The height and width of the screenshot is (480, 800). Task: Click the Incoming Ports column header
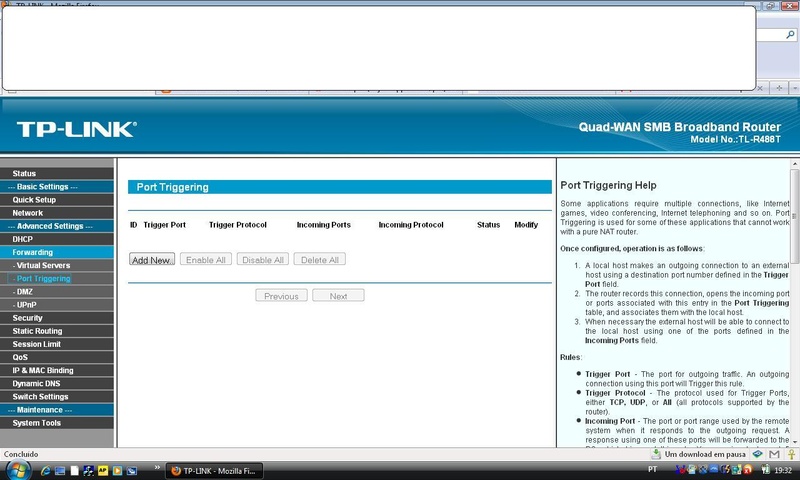click(x=323, y=224)
